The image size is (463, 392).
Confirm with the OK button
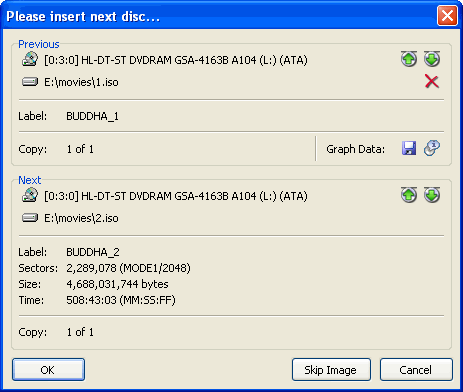pyautogui.click(x=48, y=370)
